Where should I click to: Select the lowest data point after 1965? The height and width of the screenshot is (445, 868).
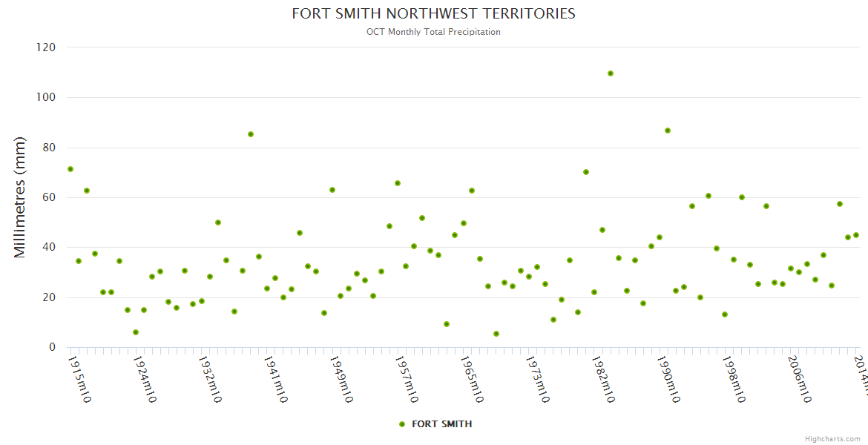pos(496,334)
